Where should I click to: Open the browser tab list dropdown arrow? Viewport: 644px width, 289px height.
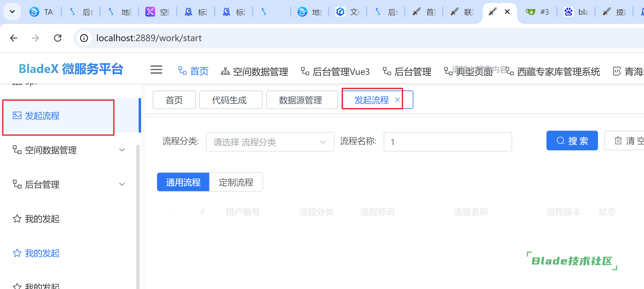pos(12,12)
